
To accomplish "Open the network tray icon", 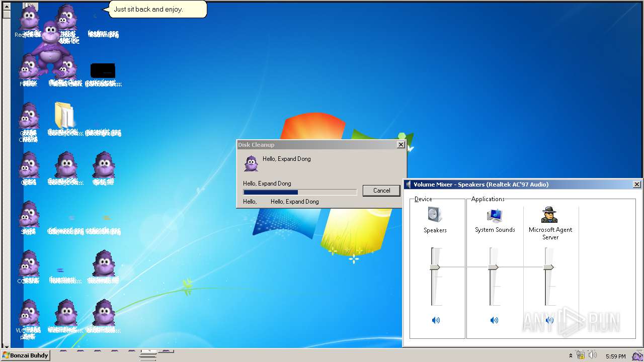I will (581, 355).
